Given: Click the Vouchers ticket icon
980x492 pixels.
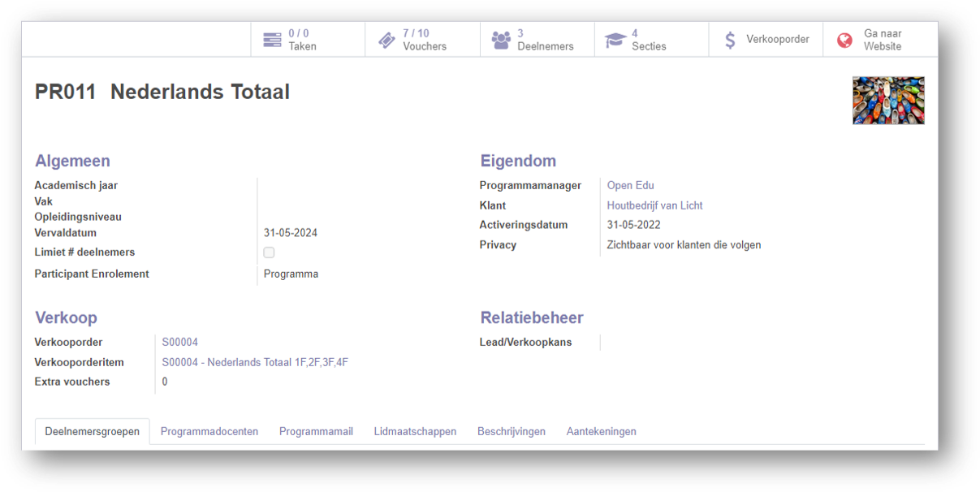Looking at the screenshot, I should point(387,40).
